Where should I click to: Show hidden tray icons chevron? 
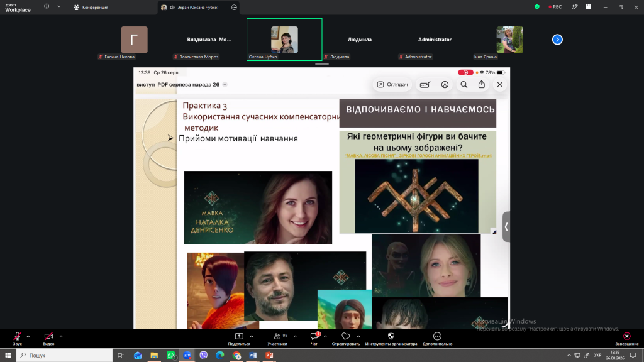pyautogui.click(x=569, y=356)
